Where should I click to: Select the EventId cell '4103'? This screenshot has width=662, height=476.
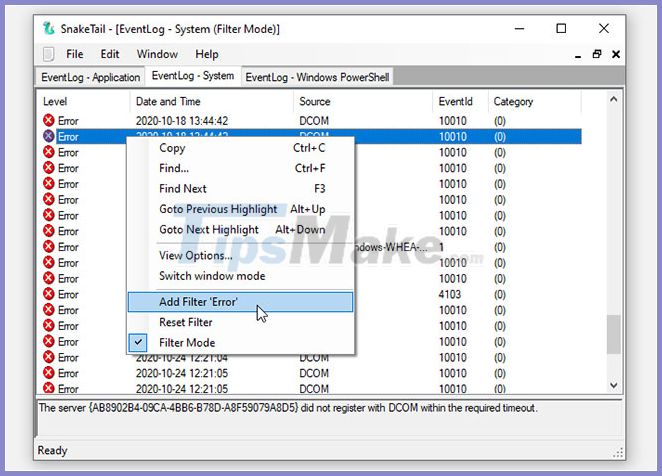click(450, 294)
